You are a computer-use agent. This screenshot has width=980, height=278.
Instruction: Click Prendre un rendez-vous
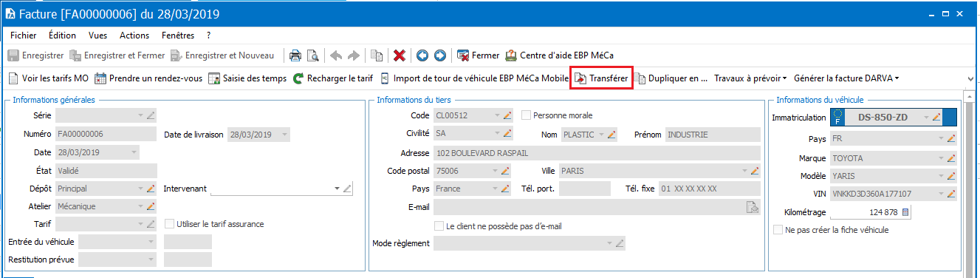click(x=148, y=78)
